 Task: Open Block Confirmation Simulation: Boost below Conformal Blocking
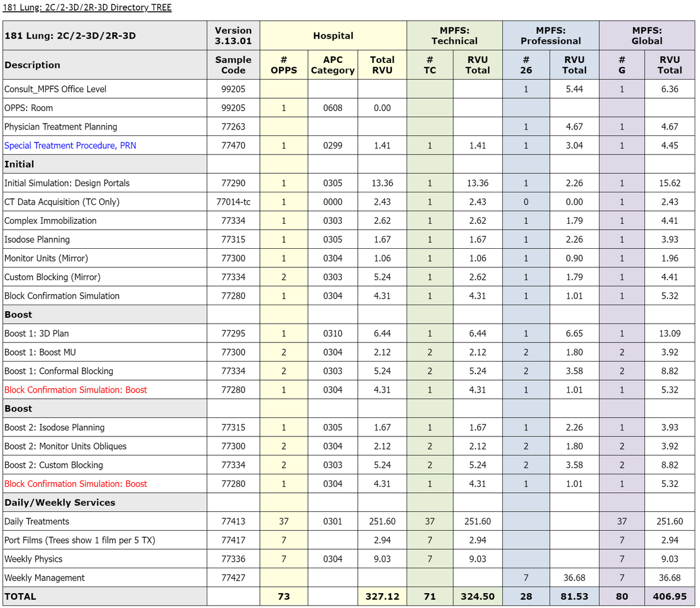tap(75, 390)
